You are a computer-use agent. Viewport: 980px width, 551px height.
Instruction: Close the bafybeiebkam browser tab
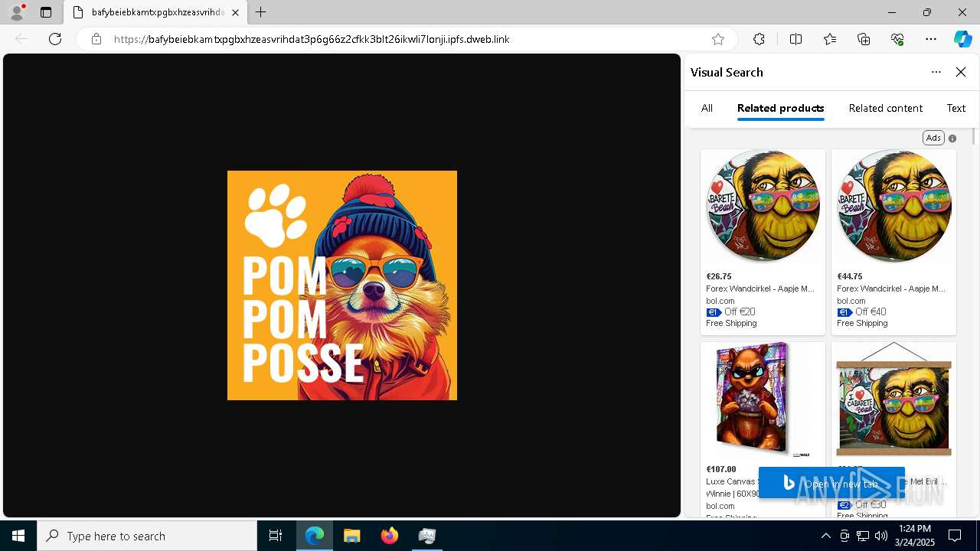coord(235,12)
